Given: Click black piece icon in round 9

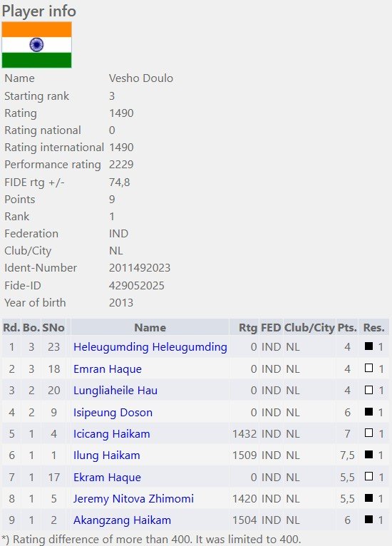Looking at the screenshot, I should click(368, 519).
